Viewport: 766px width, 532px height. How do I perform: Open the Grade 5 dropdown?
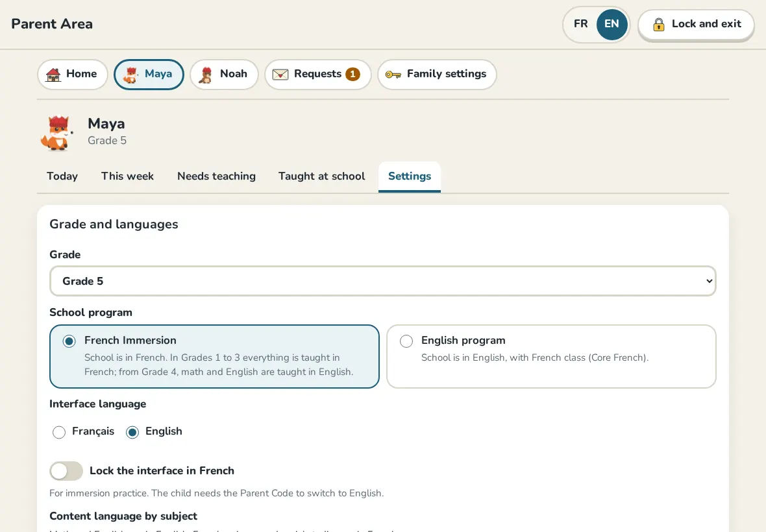tap(382, 281)
